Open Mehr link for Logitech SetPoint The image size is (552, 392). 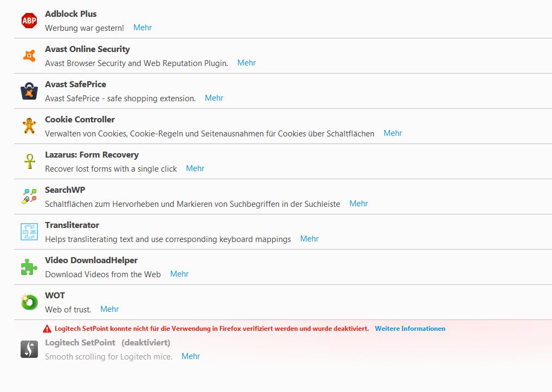191,356
